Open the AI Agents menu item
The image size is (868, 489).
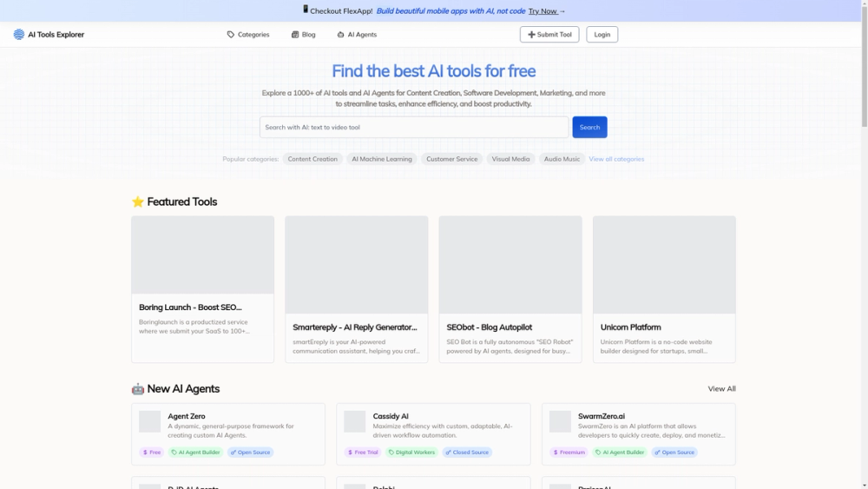pos(357,35)
